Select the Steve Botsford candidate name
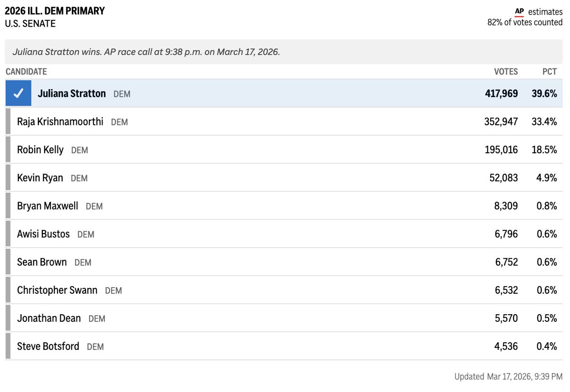The width and height of the screenshot is (570, 392). tap(48, 346)
